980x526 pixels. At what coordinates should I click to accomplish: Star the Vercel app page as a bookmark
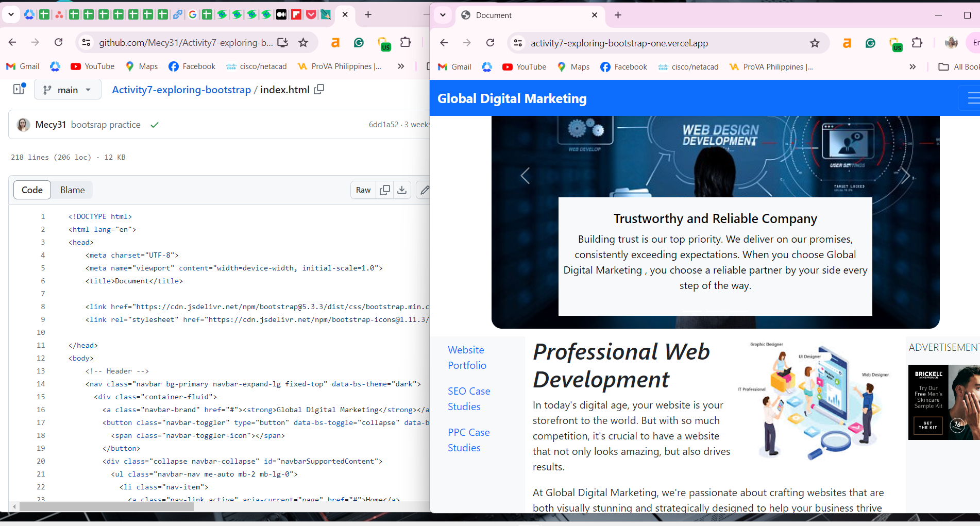[x=815, y=43]
